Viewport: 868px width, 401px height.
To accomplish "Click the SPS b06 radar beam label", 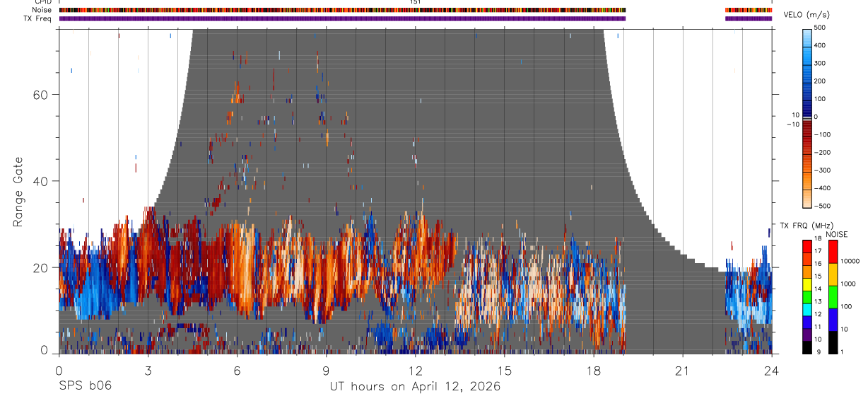I will 84,386.
